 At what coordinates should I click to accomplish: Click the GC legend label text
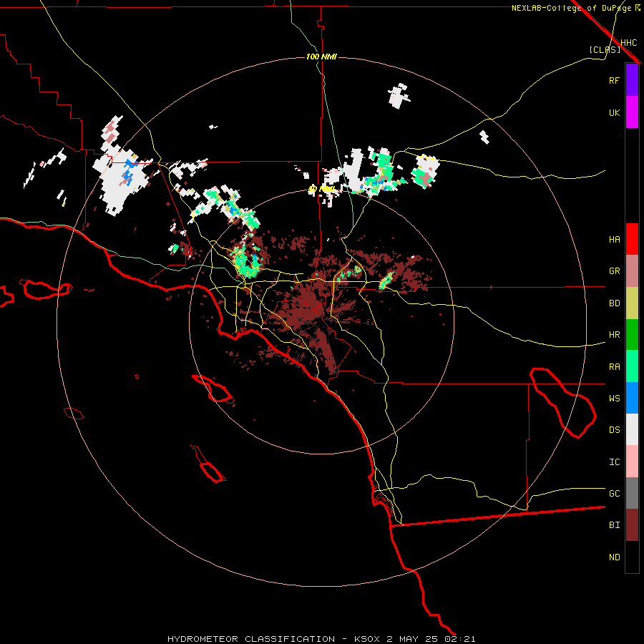coord(614,493)
